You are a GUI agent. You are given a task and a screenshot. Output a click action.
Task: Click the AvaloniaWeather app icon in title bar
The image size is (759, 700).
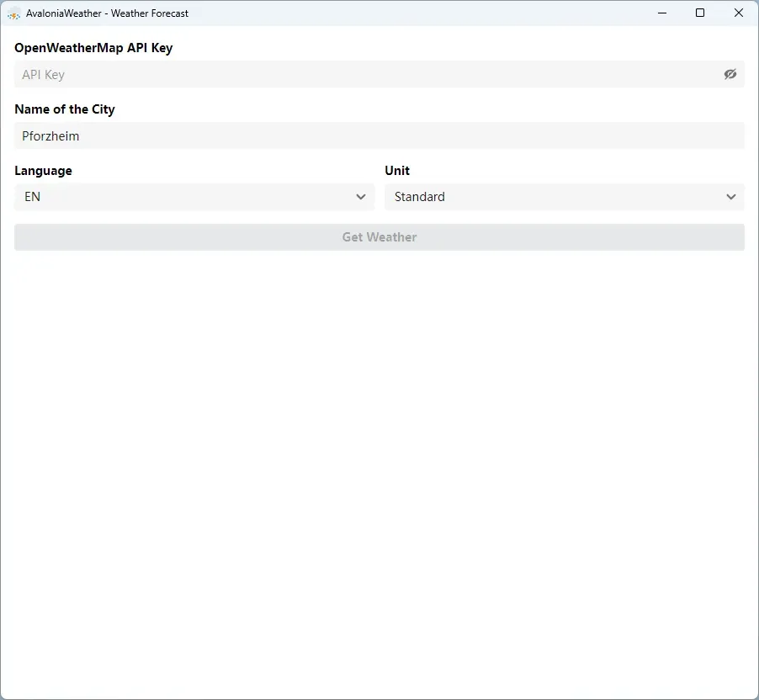13,13
